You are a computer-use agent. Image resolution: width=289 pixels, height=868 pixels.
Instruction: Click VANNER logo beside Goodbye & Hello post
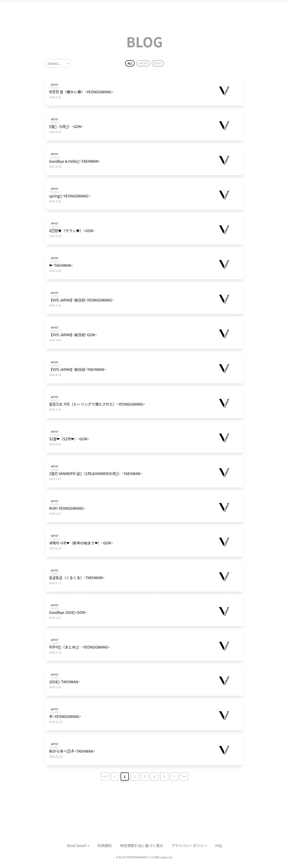pos(224,160)
